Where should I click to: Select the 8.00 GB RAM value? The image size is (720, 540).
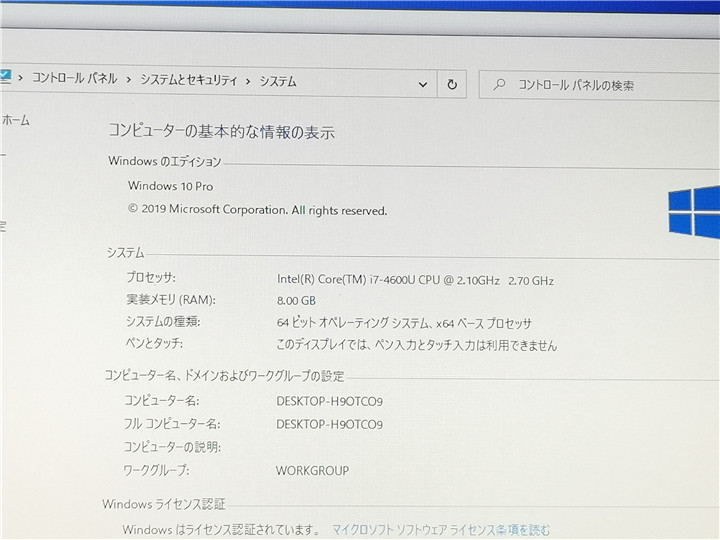coord(296,301)
